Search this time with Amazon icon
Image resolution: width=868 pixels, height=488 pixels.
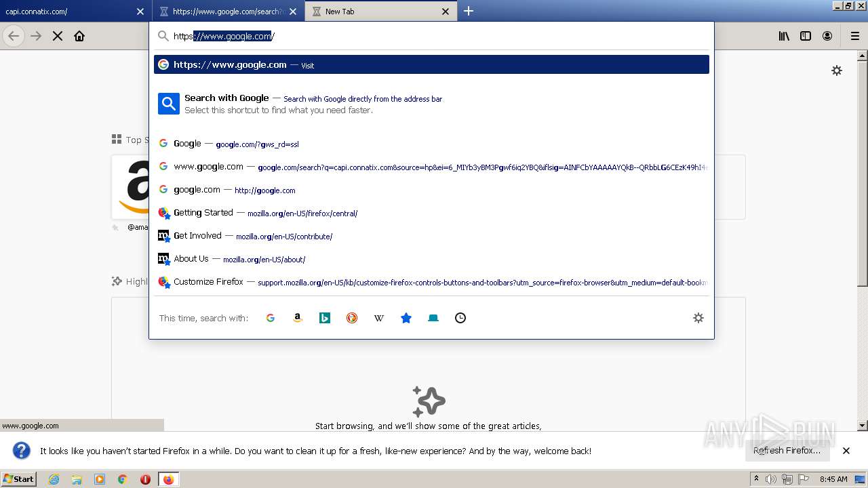coord(298,318)
